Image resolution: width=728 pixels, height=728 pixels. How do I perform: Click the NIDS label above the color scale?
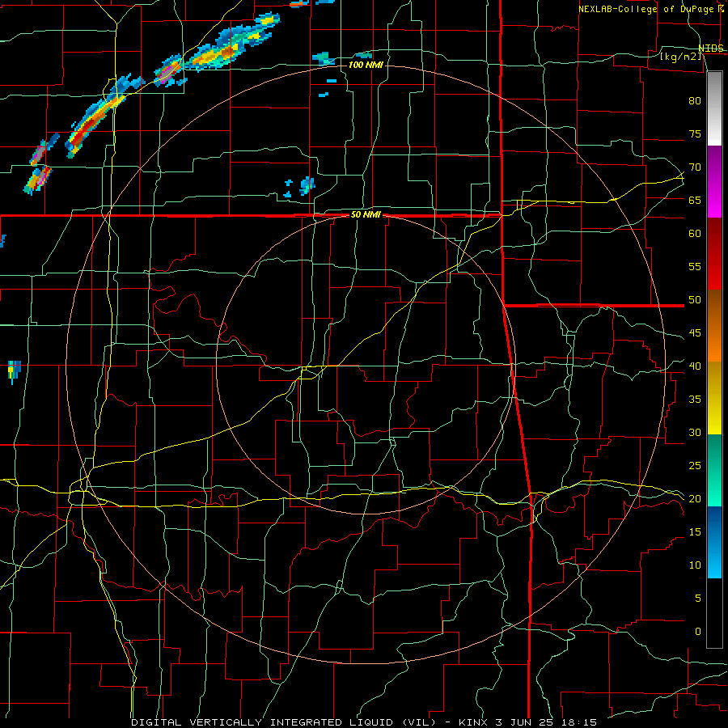(711, 49)
